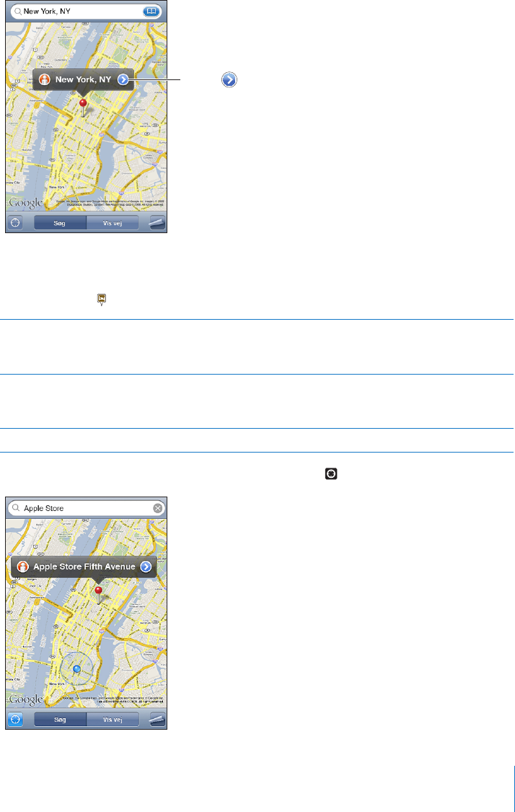Select Søg tab below the New York map
Viewport: 515px width, 812px height.
[x=60, y=223]
